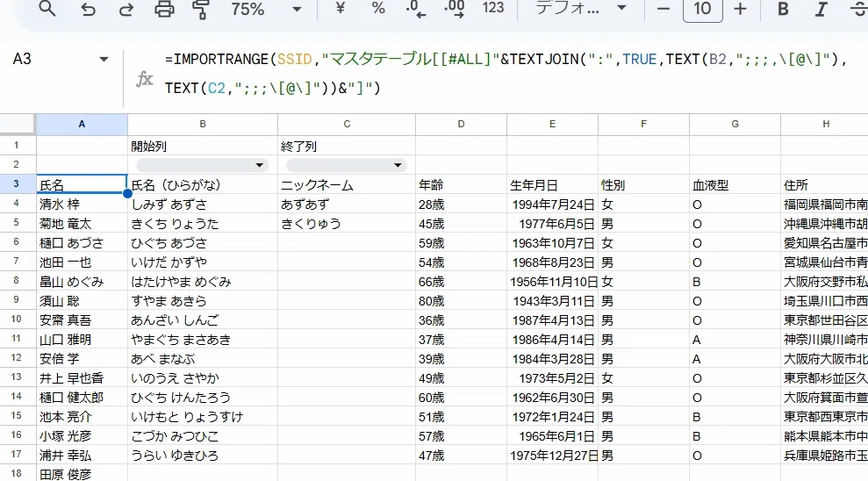Toggle italic formatting
868x481 pixels.
pos(821,10)
